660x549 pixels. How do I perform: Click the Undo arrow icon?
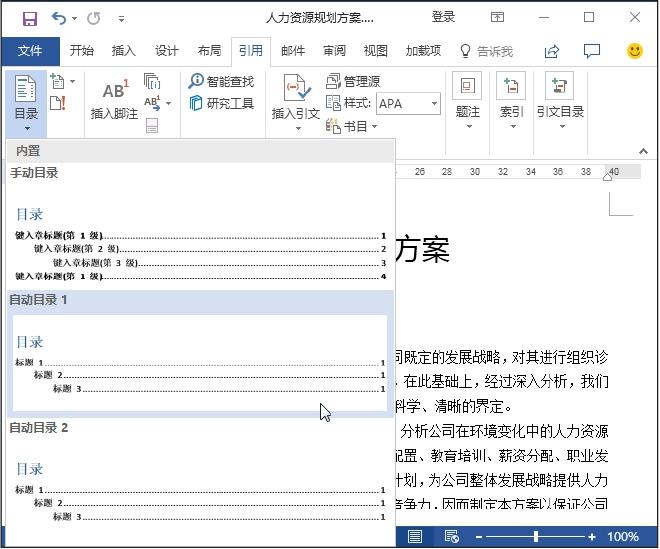[58, 18]
